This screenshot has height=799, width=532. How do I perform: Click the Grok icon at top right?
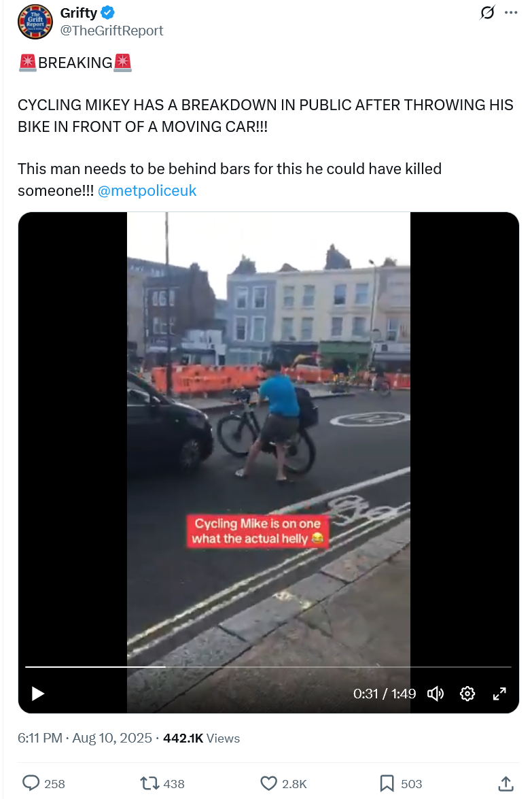click(487, 13)
